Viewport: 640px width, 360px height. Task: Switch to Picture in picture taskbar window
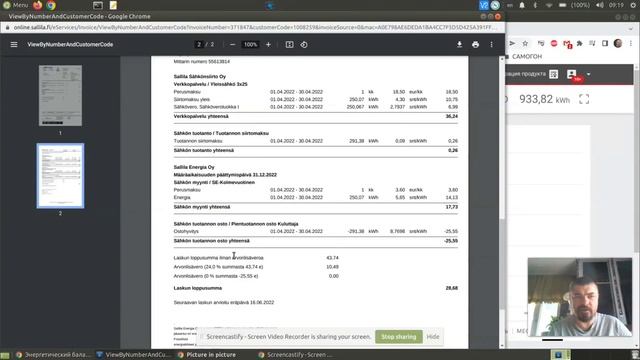(207, 355)
